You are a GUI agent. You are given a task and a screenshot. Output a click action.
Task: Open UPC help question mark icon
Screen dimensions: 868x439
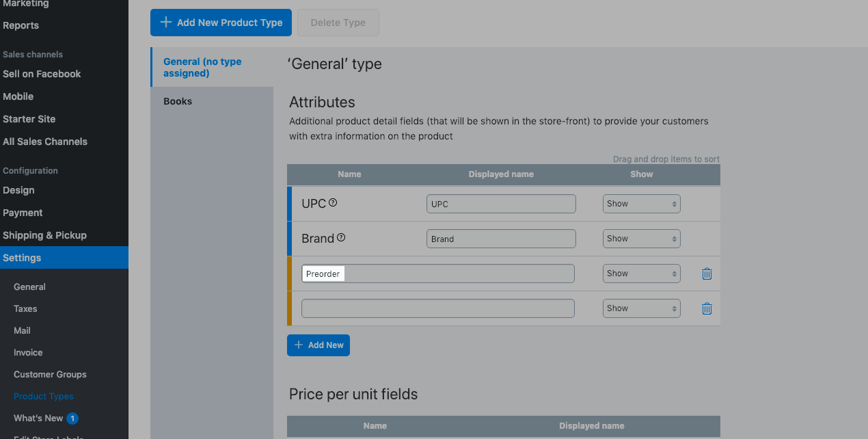coord(333,202)
